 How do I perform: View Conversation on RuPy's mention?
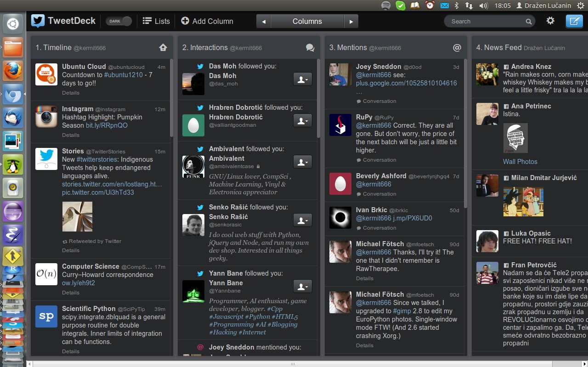(376, 160)
